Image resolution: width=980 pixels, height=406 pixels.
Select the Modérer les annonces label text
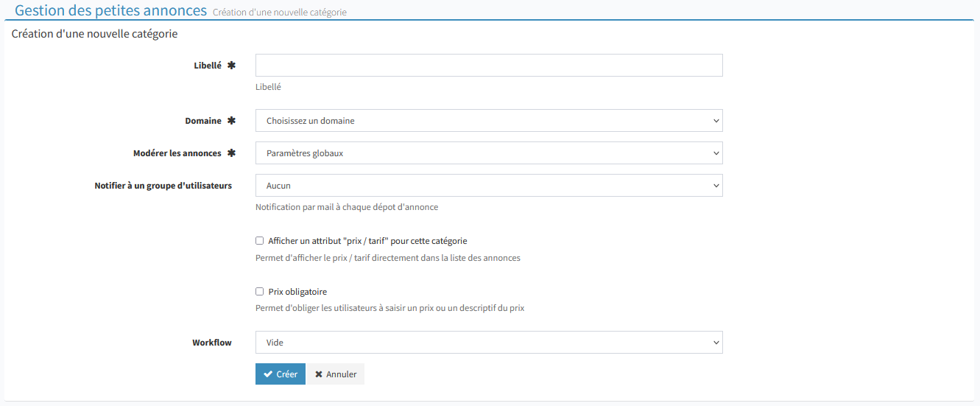[x=177, y=153]
